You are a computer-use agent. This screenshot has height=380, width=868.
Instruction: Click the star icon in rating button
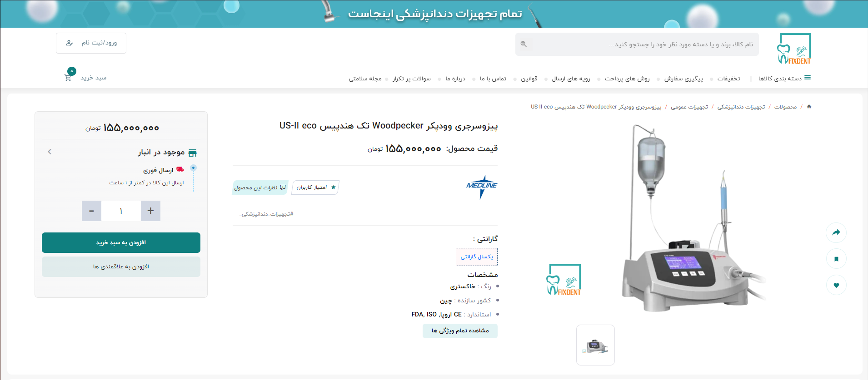333,187
